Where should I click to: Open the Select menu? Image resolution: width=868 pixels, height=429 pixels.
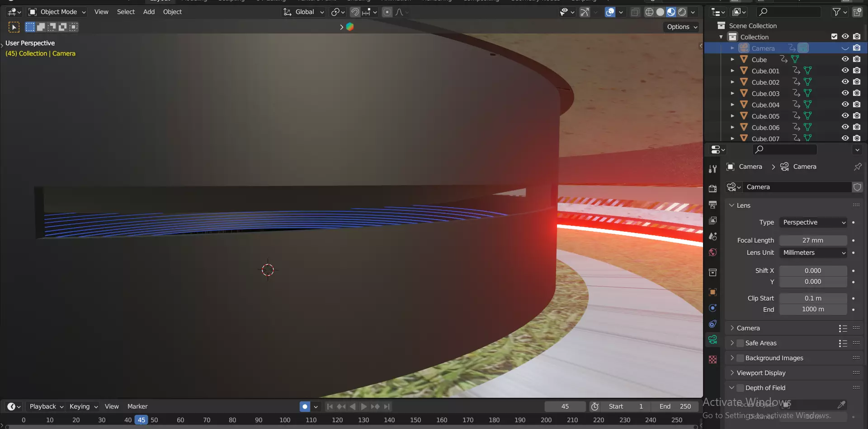coord(126,12)
